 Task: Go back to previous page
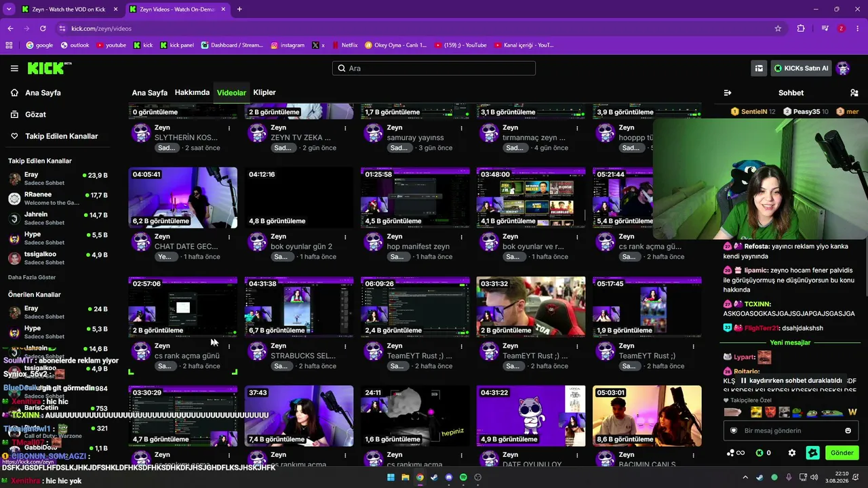(x=10, y=28)
